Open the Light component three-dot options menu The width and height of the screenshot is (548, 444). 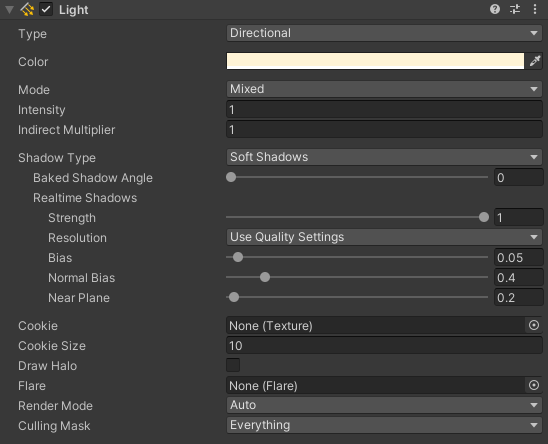coord(535,9)
